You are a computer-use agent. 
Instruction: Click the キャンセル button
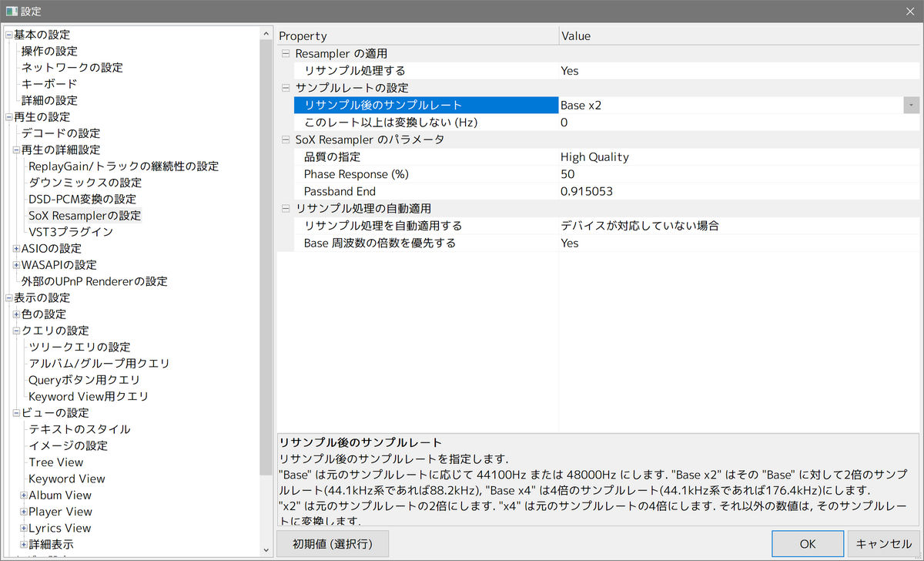883,544
